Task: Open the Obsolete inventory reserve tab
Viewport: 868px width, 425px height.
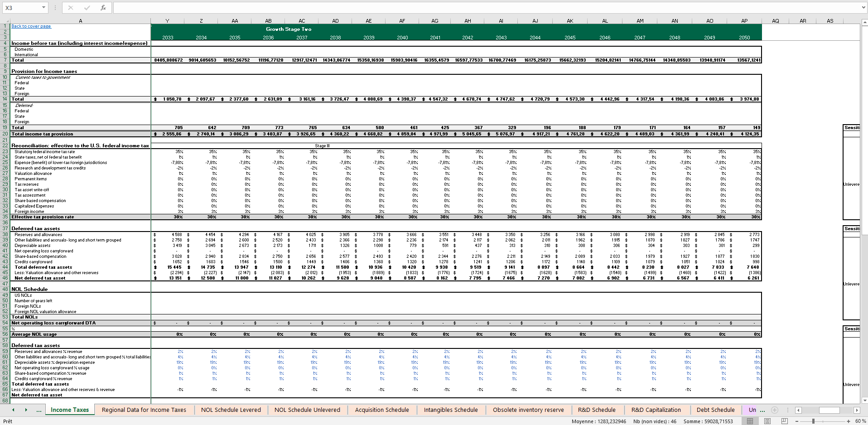Action: [528, 410]
